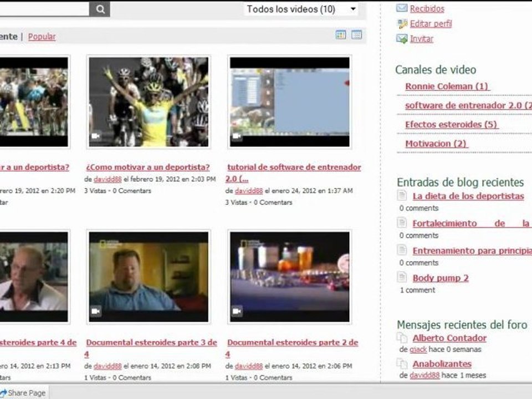
Task: Open the 'Alberto Contador' forum message
Action: (449, 338)
